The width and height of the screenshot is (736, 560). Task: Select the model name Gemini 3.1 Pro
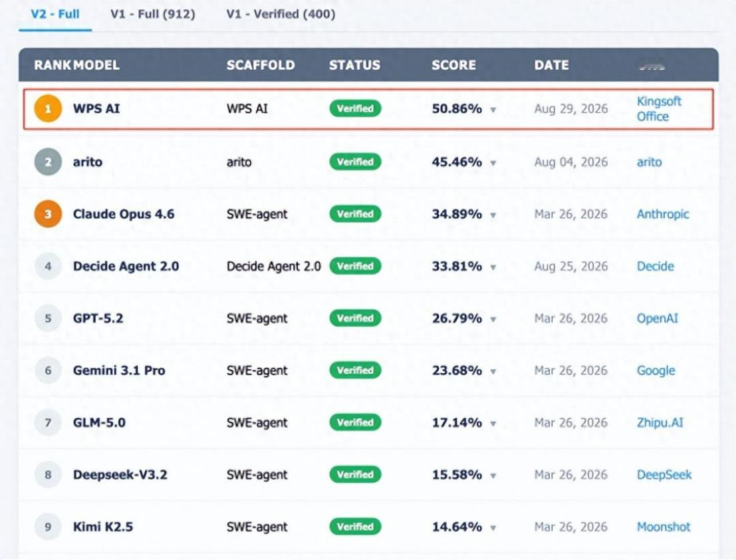tap(119, 370)
